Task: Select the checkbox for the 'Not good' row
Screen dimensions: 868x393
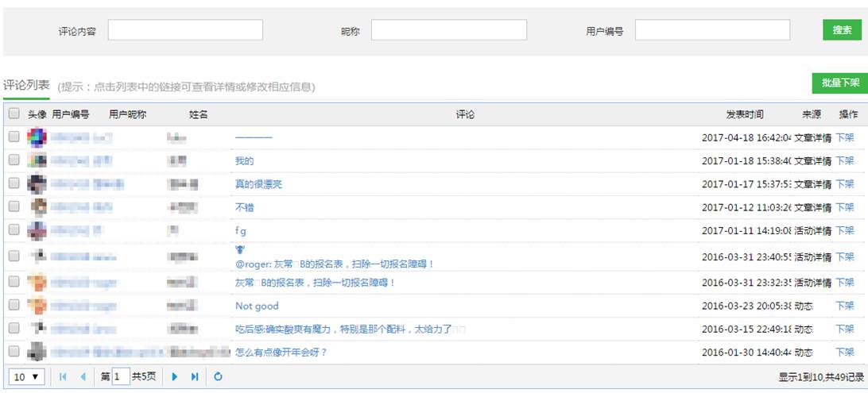Action: pyautogui.click(x=14, y=306)
